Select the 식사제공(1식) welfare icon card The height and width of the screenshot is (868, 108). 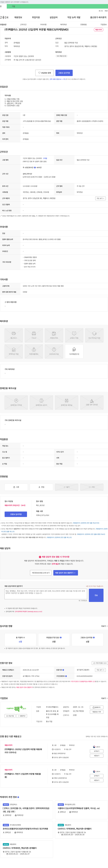74,351
